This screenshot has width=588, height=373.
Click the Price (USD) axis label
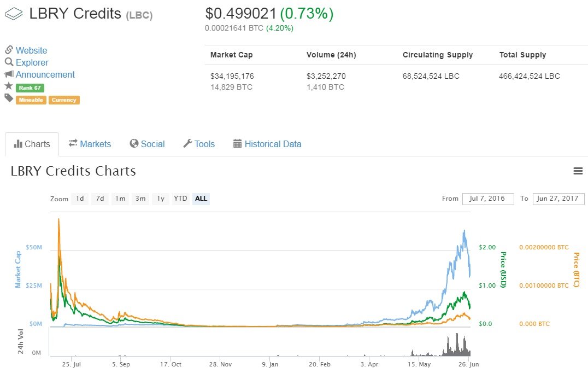[504, 270]
